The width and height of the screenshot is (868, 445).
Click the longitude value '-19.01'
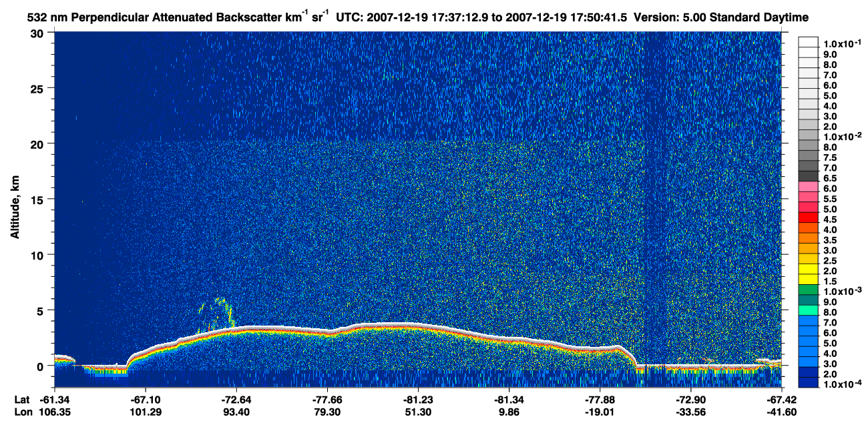(600, 412)
